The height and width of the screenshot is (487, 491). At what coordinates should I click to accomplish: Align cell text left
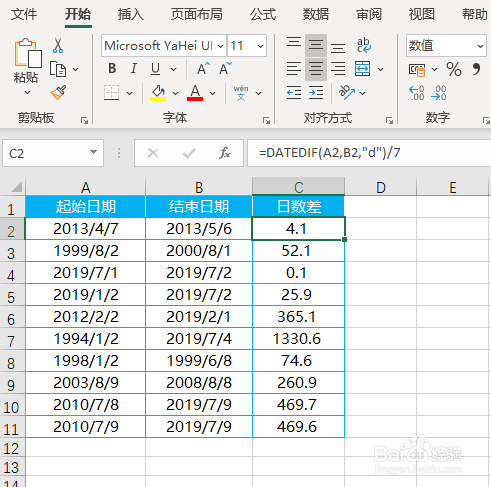294,69
